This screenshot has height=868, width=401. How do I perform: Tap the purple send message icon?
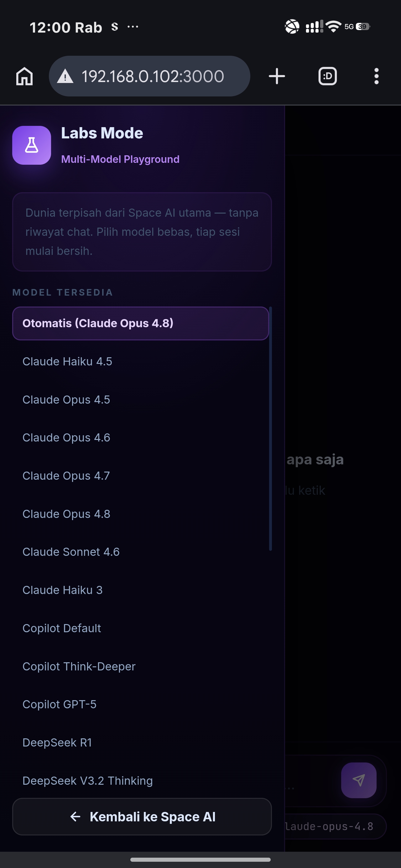[x=358, y=780]
